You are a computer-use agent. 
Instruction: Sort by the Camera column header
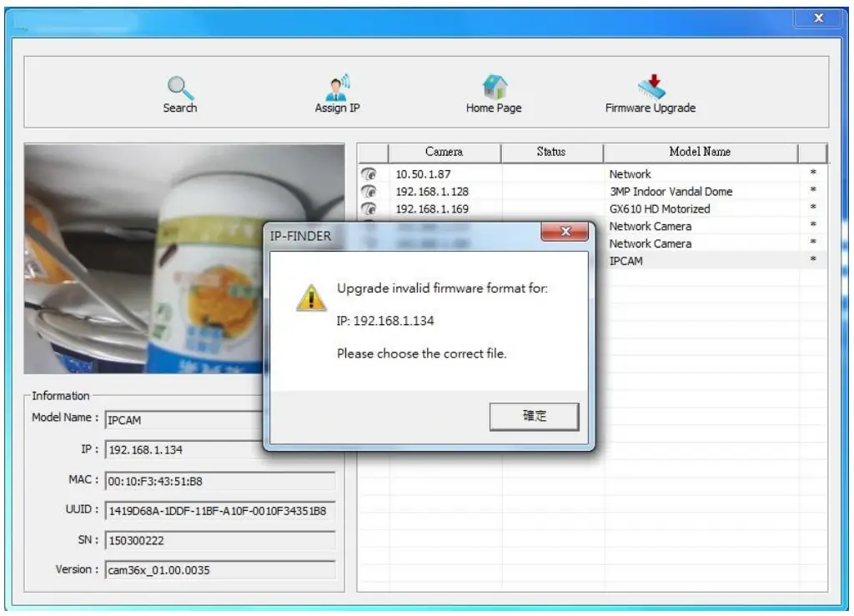(444, 152)
